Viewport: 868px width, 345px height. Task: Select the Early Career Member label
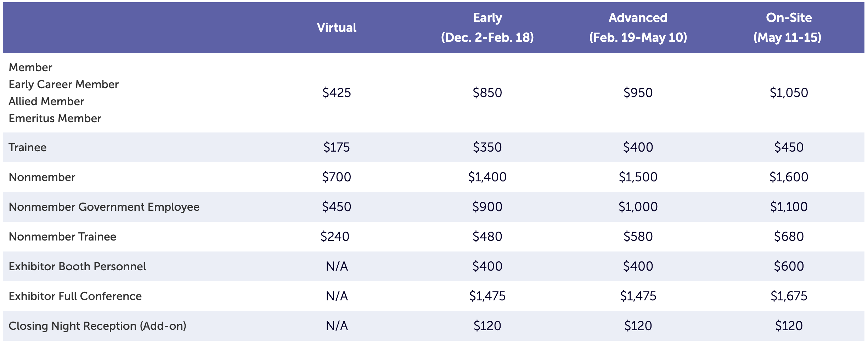click(64, 84)
